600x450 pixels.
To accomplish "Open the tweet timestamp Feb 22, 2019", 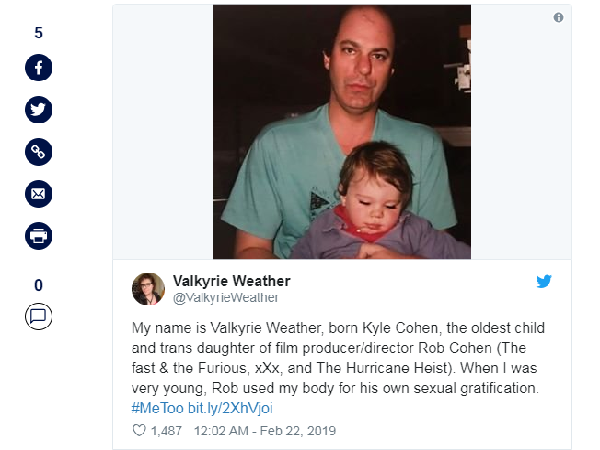I will 265,430.
